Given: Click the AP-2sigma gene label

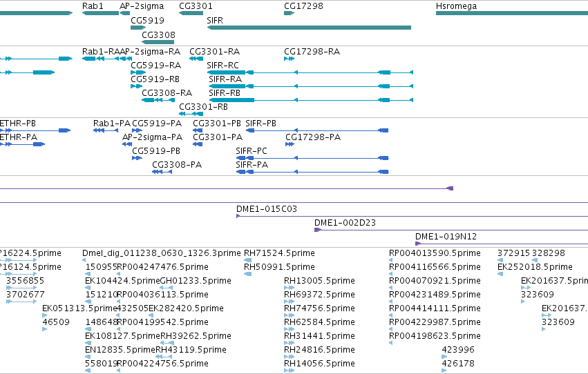Looking at the screenshot, I should point(142,6).
